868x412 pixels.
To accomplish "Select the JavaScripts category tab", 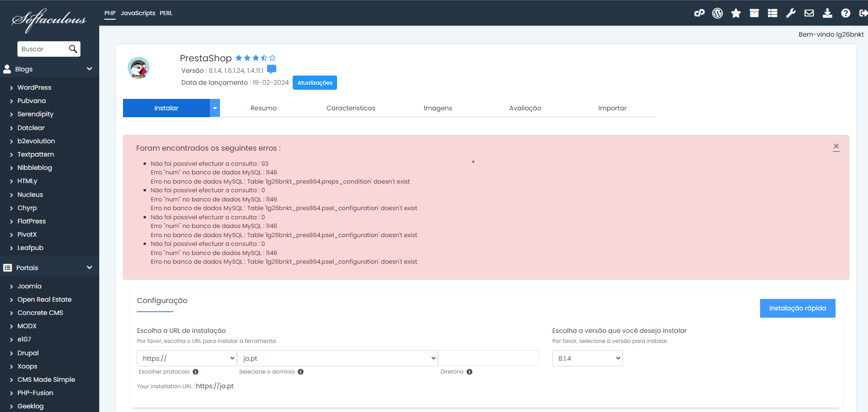I will click(x=138, y=13).
